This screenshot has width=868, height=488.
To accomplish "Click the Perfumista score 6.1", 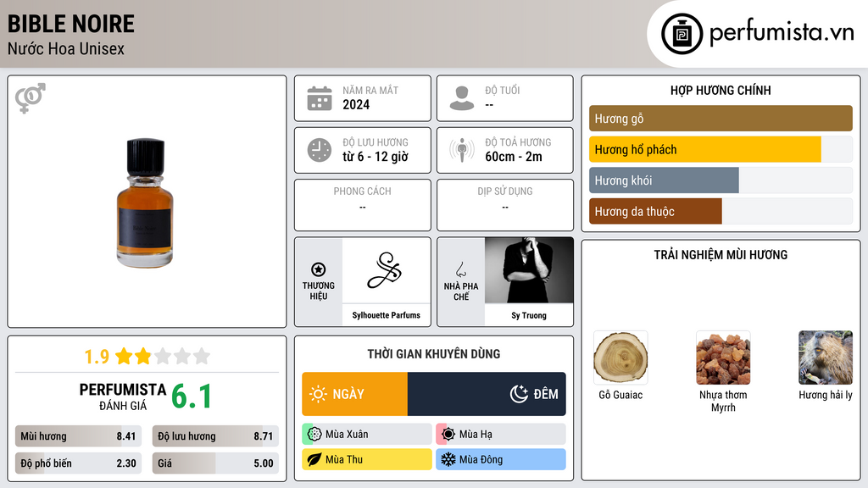I will click(x=192, y=396).
